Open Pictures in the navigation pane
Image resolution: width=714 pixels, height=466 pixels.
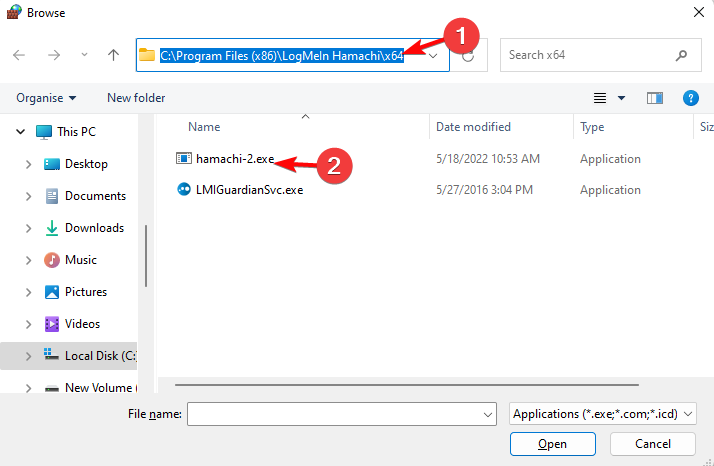tap(86, 292)
